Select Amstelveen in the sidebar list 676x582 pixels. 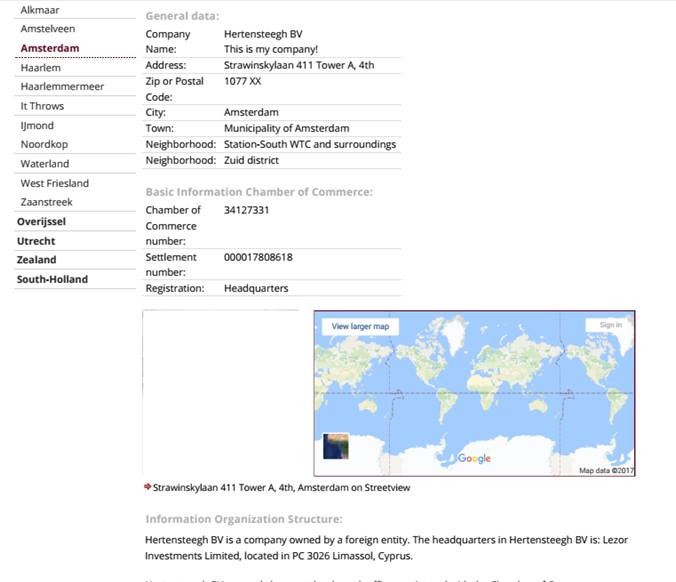47,29
